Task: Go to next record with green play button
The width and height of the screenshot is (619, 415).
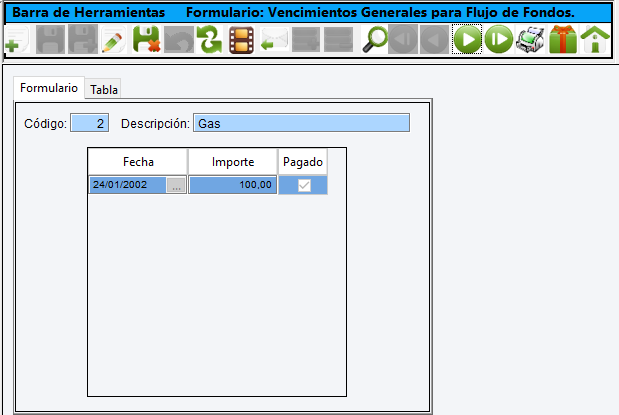Action: [x=467, y=39]
